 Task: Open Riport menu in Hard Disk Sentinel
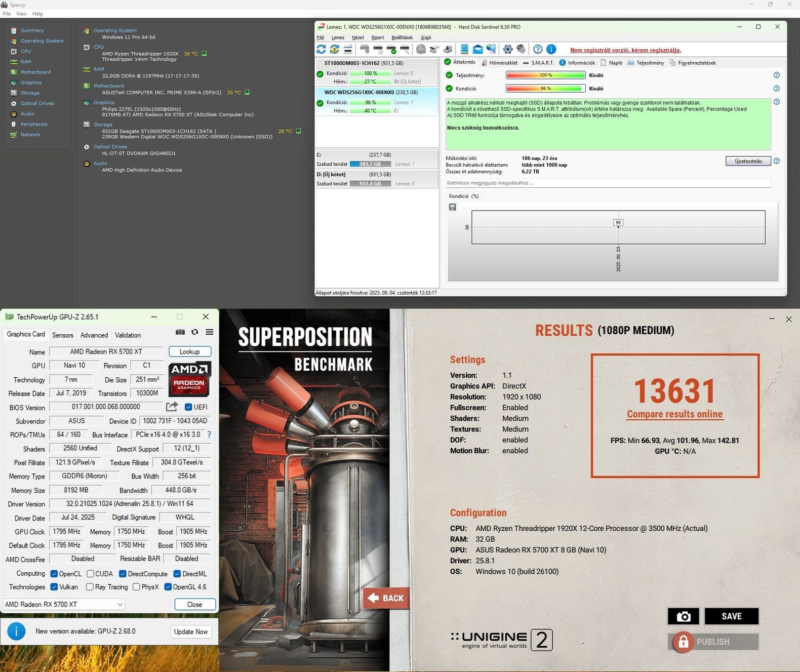coord(378,37)
